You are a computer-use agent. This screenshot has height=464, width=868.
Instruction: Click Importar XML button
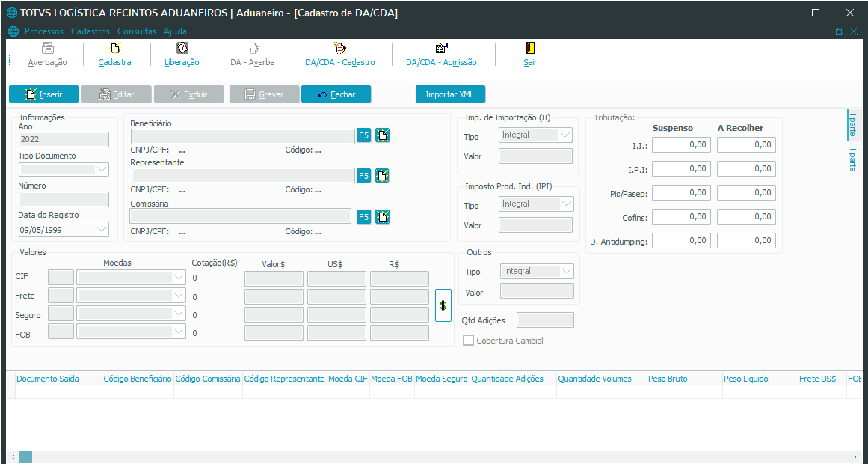coord(450,94)
